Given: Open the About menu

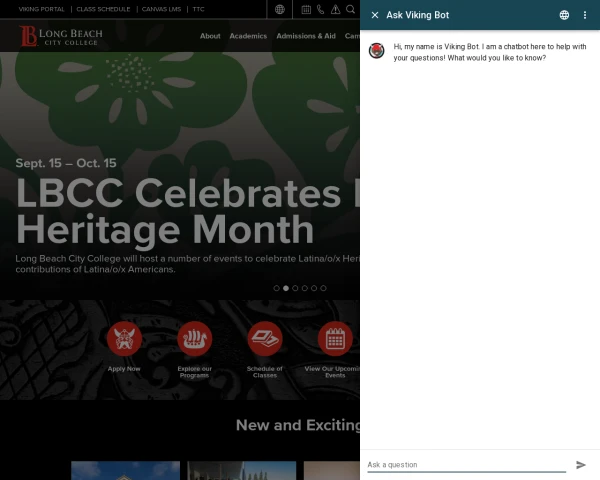Looking at the screenshot, I should pyautogui.click(x=210, y=36).
